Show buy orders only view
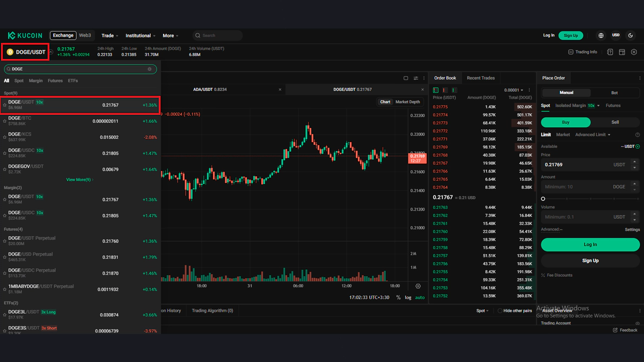Image resolution: width=644 pixels, height=362 pixels. tap(454, 90)
